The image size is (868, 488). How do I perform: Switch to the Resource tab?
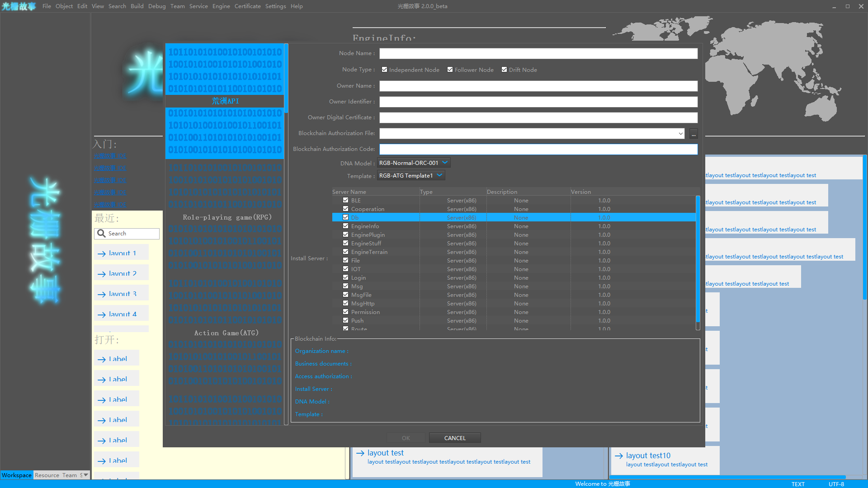(47, 475)
